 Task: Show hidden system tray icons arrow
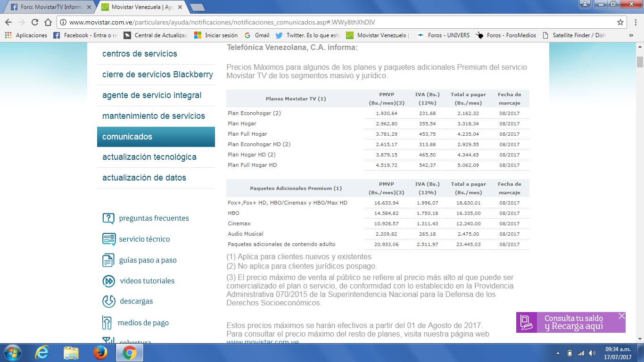coord(558,353)
